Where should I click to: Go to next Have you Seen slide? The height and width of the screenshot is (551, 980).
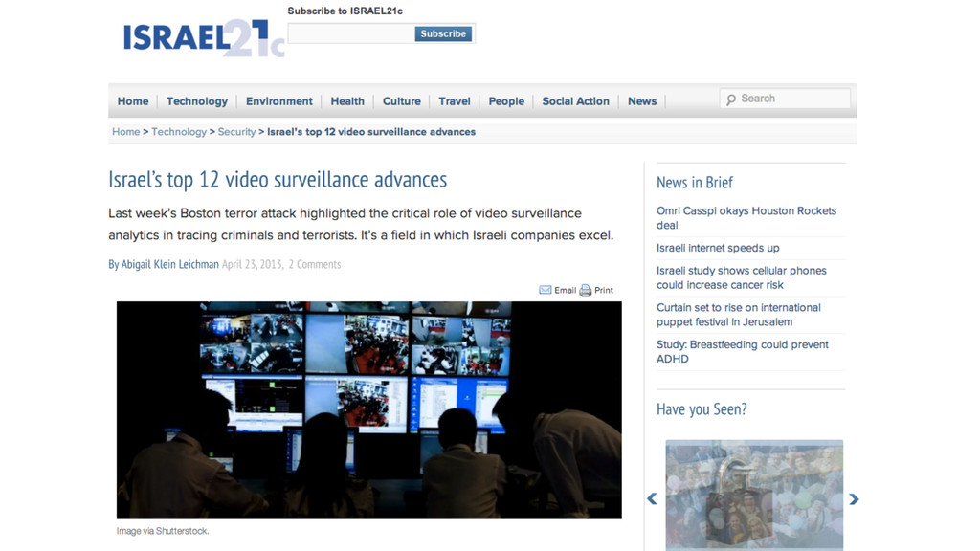click(x=854, y=498)
